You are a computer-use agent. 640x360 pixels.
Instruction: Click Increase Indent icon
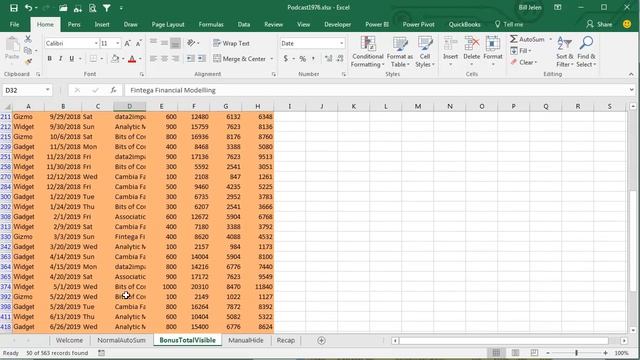202,59
